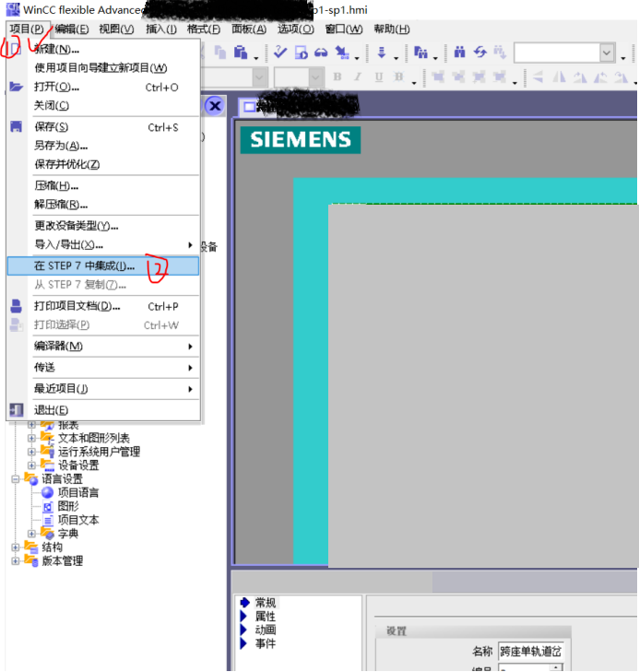Select 常规 in properties list
The width and height of the screenshot is (639, 672).
266,603
